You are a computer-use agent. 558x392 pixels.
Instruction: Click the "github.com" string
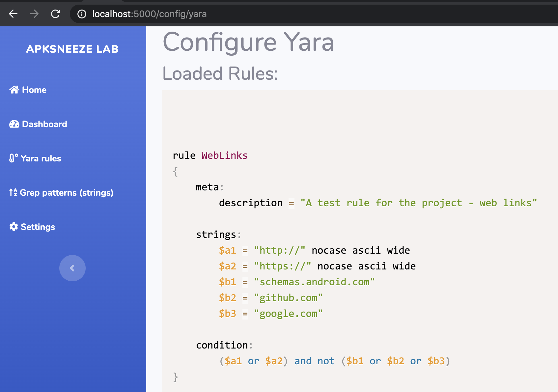coord(288,298)
